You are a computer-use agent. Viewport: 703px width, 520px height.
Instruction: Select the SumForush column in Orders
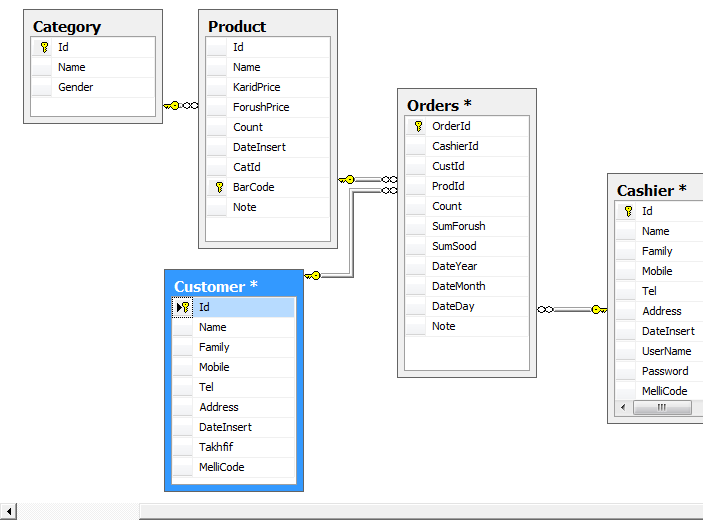point(458,226)
